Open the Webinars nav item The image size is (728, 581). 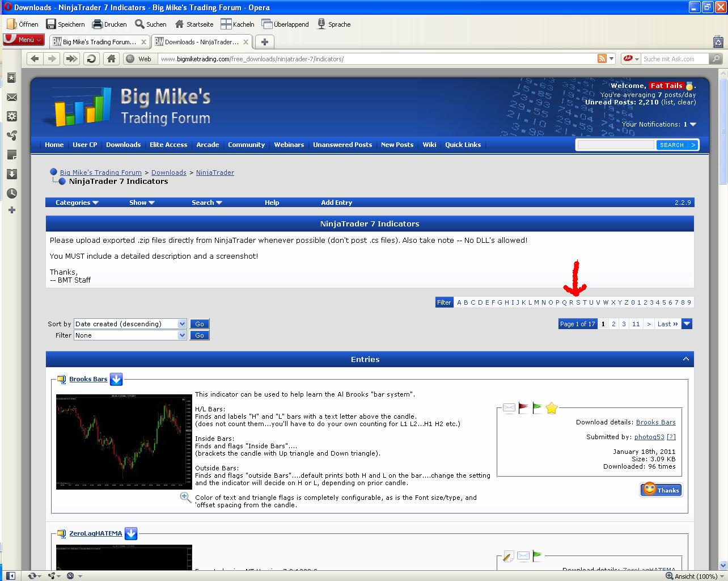289,145
